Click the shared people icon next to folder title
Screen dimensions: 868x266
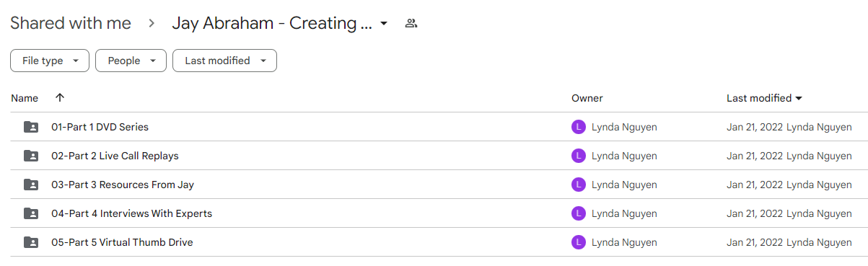click(411, 23)
